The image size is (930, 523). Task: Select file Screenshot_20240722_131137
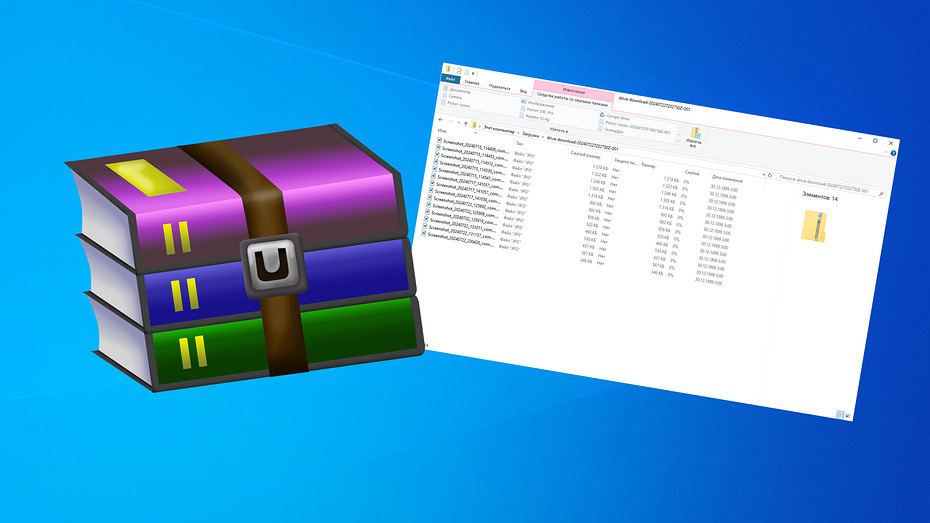click(x=461, y=234)
